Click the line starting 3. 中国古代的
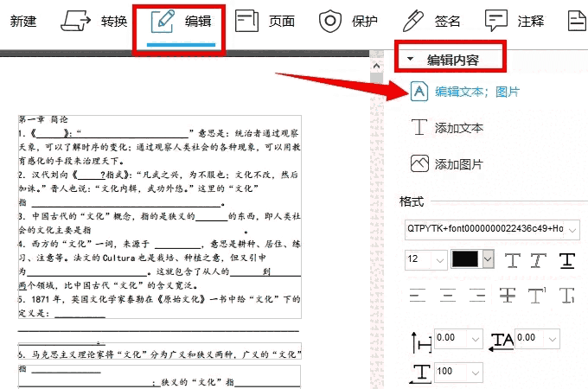Viewport: 588px width, 389px height. coord(159,216)
